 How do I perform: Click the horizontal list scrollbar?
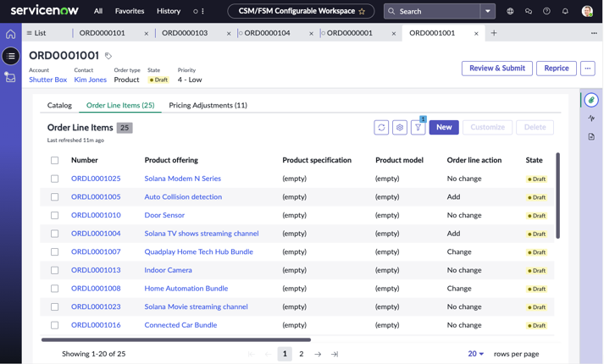(x=176, y=339)
